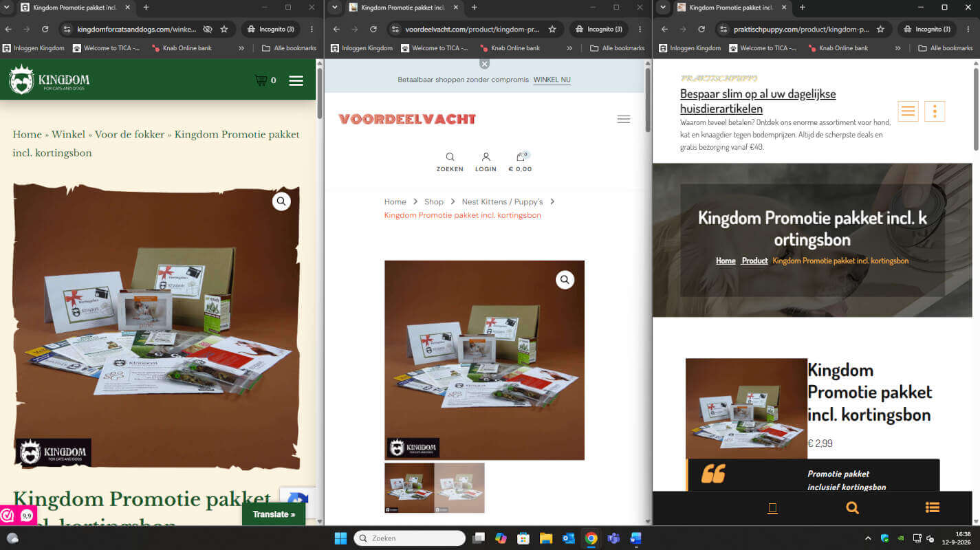Click Shop breadcrumb on Voordeelvacht
This screenshot has width=980, height=550.
(x=433, y=201)
